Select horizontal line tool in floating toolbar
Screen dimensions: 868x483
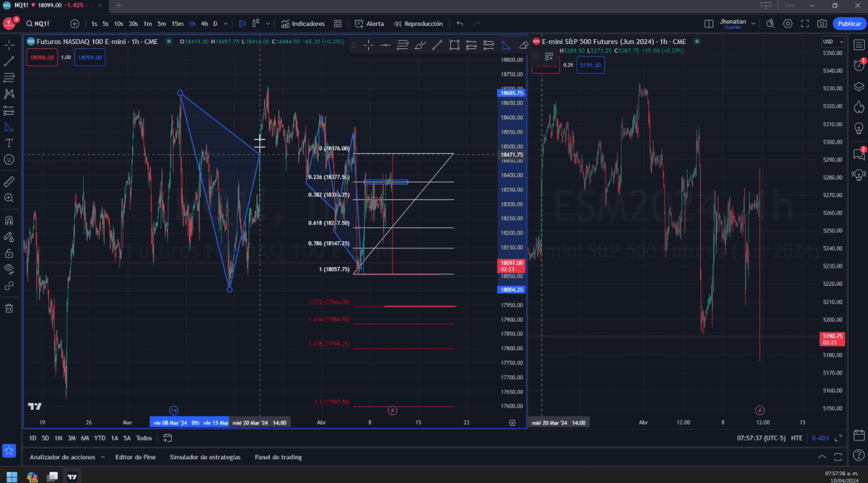tap(385, 45)
